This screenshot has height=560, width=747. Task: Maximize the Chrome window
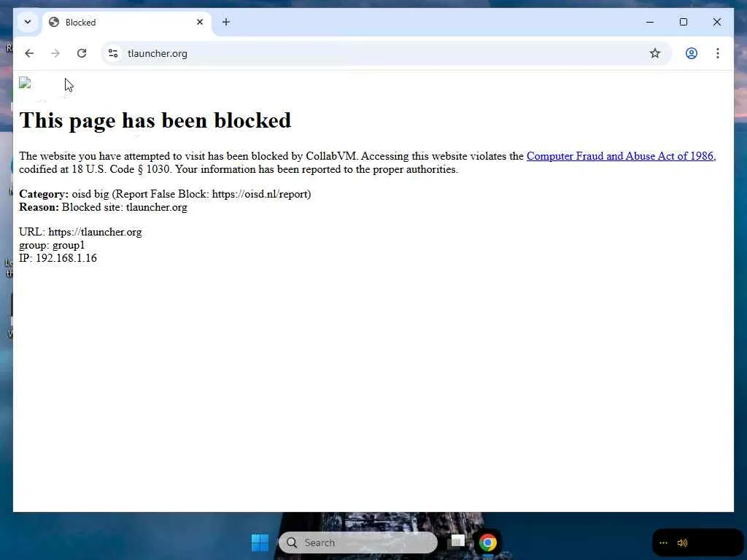click(x=683, y=22)
